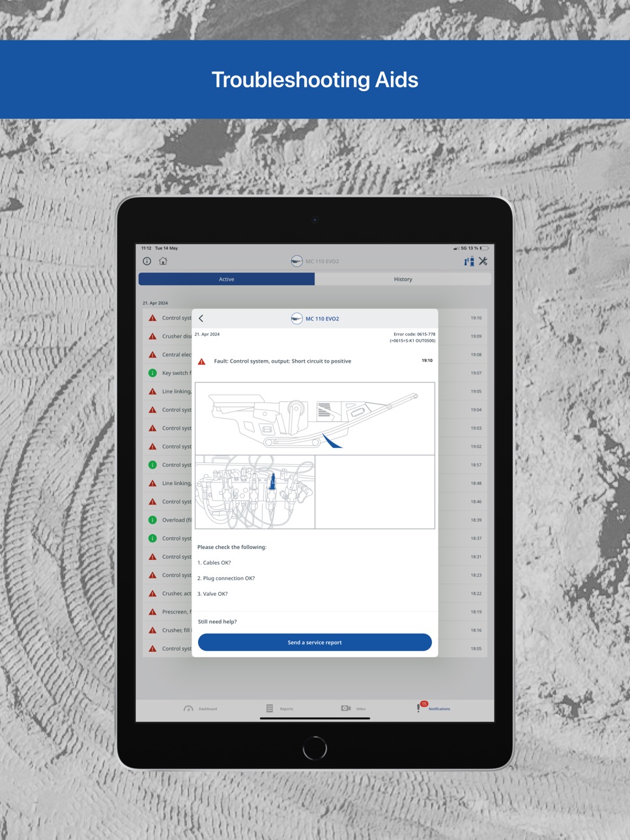Tap the machine logo beside grey MC 110 EVO2 title
Screen dimensions: 630x840
tap(296, 261)
